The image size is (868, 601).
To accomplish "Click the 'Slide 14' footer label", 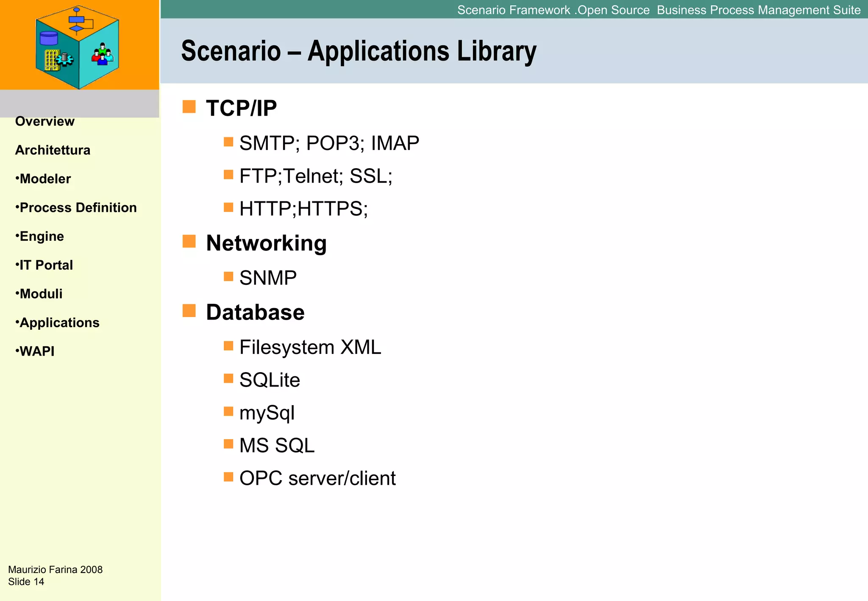I will [26, 582].
